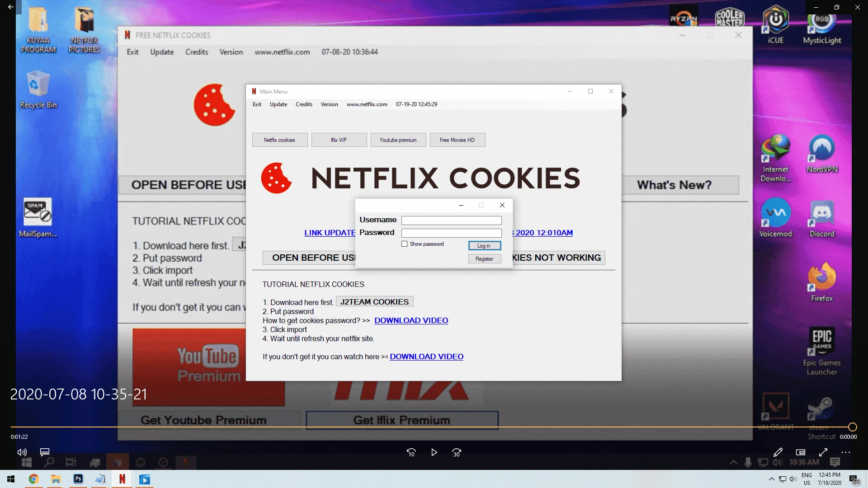Open the captions menu icon in player
Image resolution: width=868 pixels, height=488 pixels.
point(44,452)
